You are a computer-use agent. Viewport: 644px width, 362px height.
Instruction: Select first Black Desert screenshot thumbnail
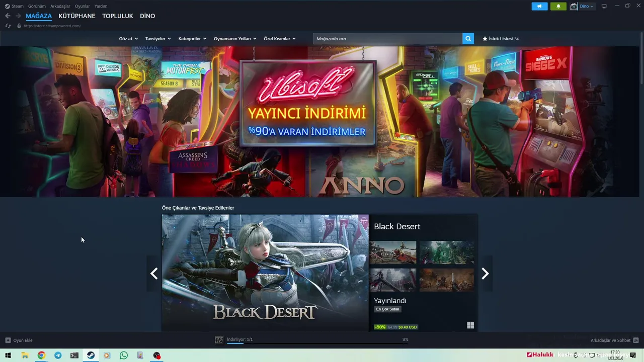click(x=393, y=252)
